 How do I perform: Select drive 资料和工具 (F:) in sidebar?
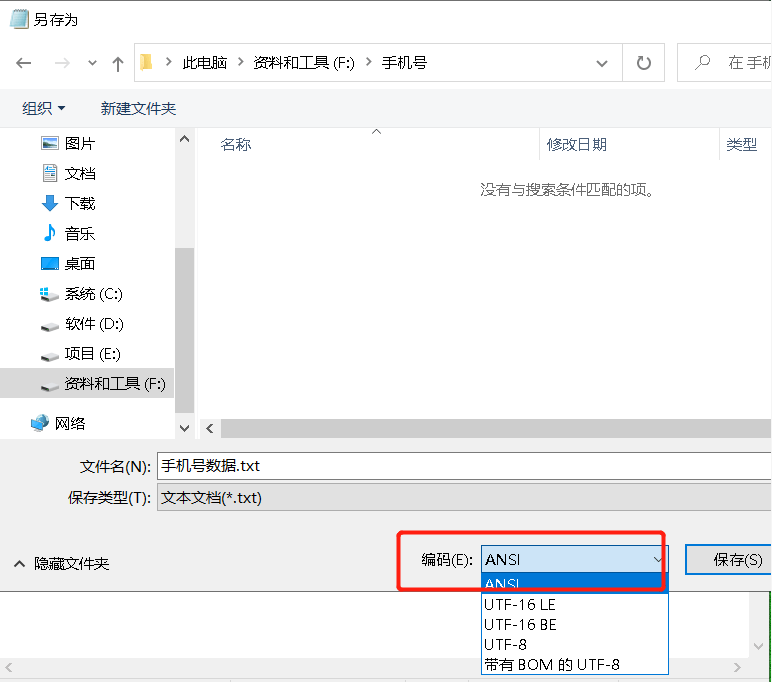87,383
